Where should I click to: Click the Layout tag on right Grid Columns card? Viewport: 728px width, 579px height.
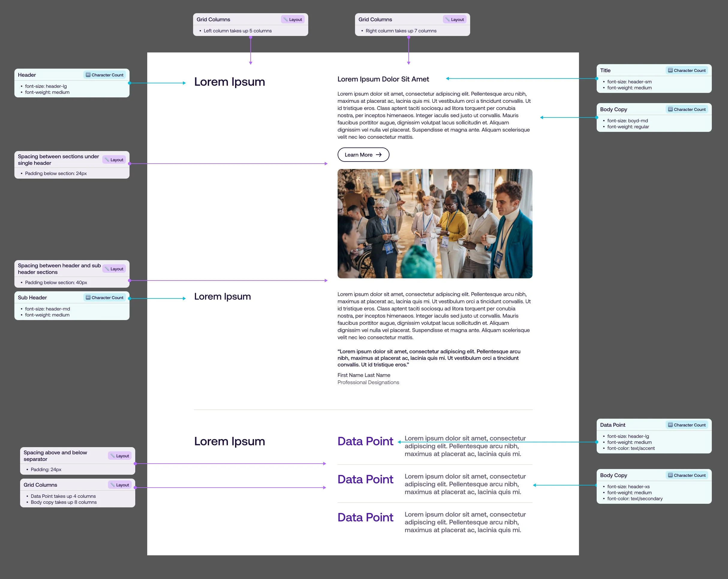coord(455,19)
